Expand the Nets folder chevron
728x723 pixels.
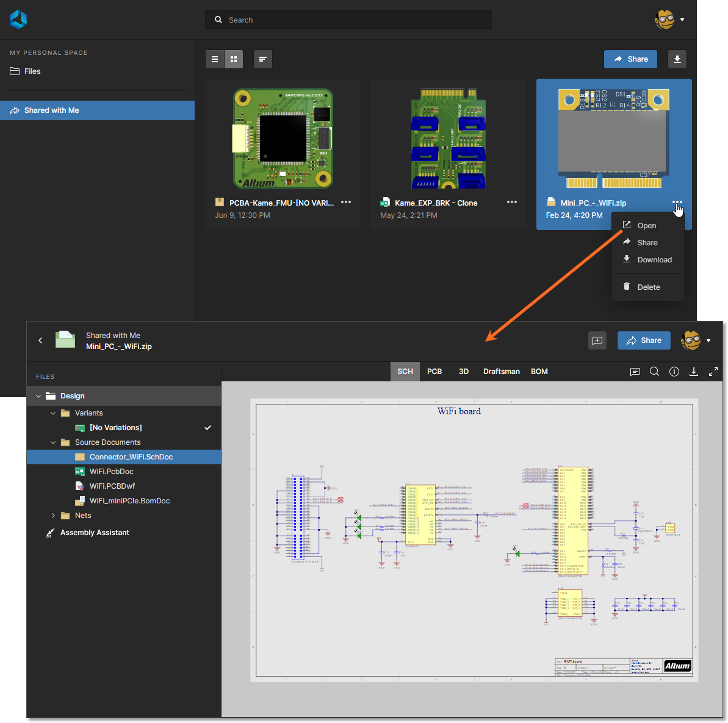tap(53, 516)
